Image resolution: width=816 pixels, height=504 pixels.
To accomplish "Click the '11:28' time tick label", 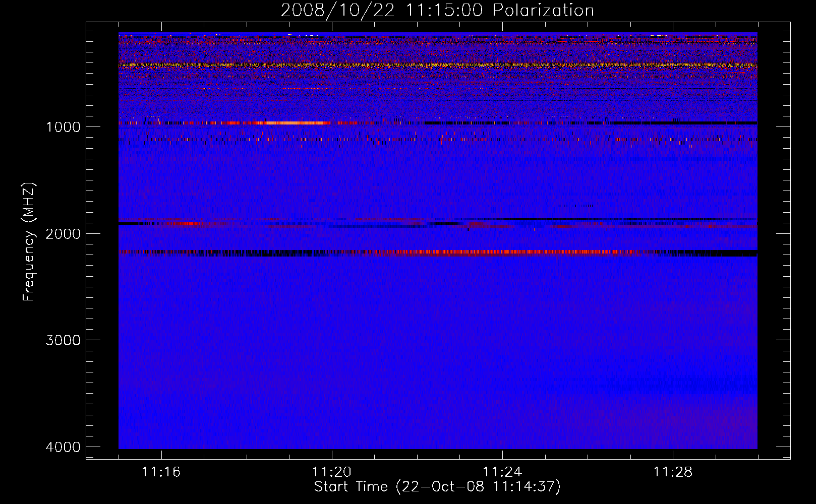I will point(673,472).
